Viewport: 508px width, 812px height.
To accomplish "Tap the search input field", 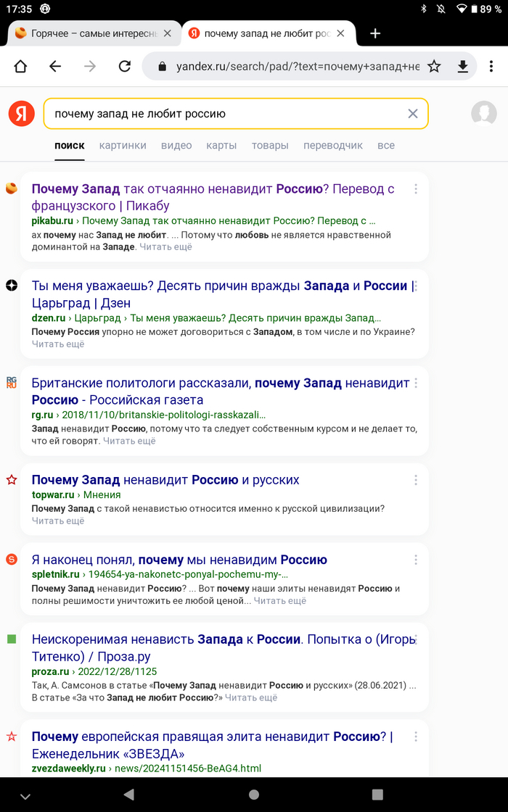I will coord(218,113).
